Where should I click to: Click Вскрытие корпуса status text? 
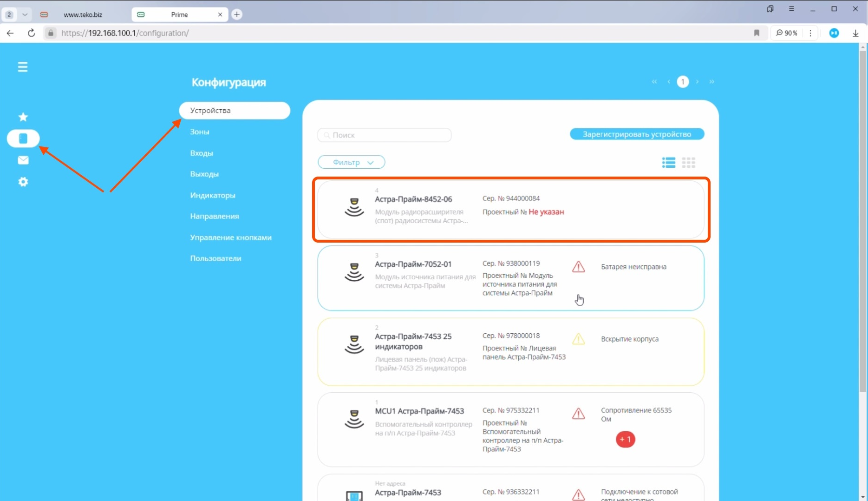pyautogui.click(x=630, y=339)
